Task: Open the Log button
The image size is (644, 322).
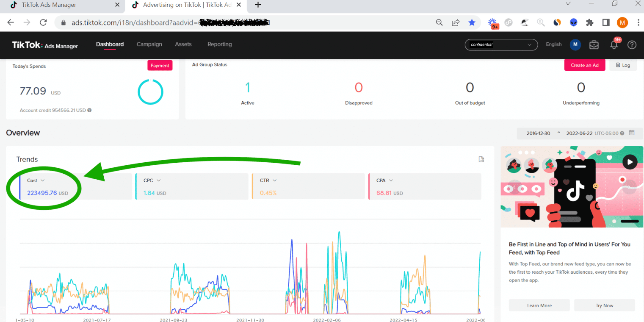Action: [623, 65]
